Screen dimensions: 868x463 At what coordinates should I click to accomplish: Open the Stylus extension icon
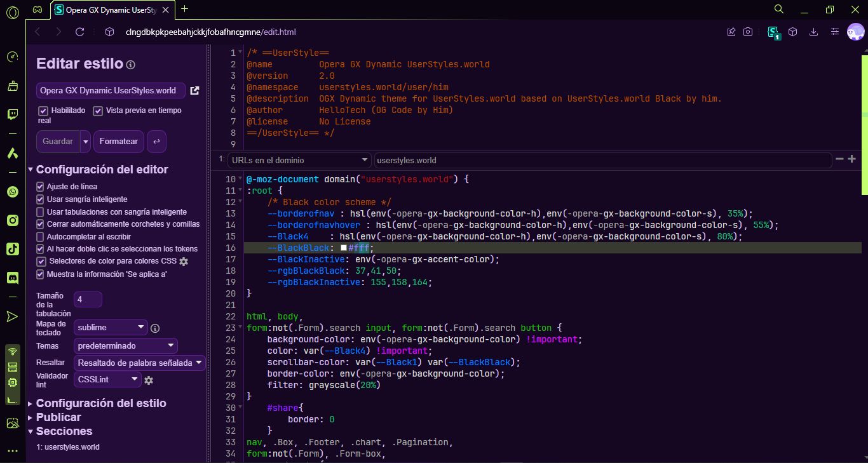(773, 33)
